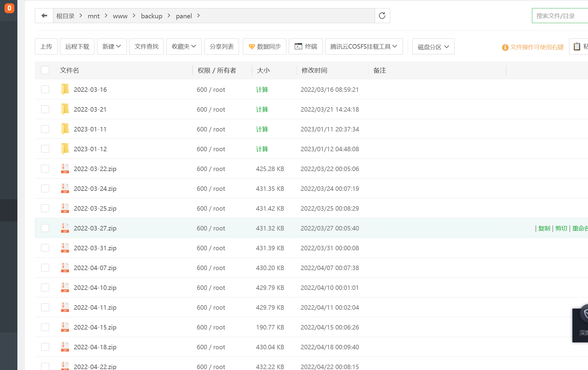The width and height of the screenshot is (588, 370).
Task: Sort by the 大小 column header
Action: tap(263, 70)
